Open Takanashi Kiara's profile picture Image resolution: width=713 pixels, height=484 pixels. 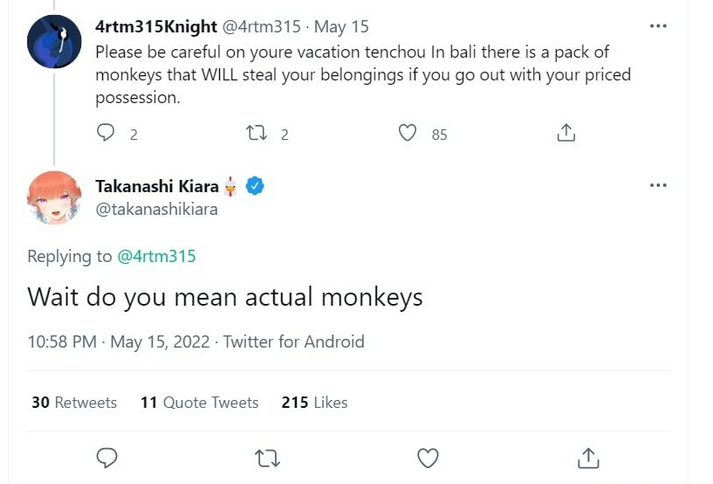pos(54,198)
